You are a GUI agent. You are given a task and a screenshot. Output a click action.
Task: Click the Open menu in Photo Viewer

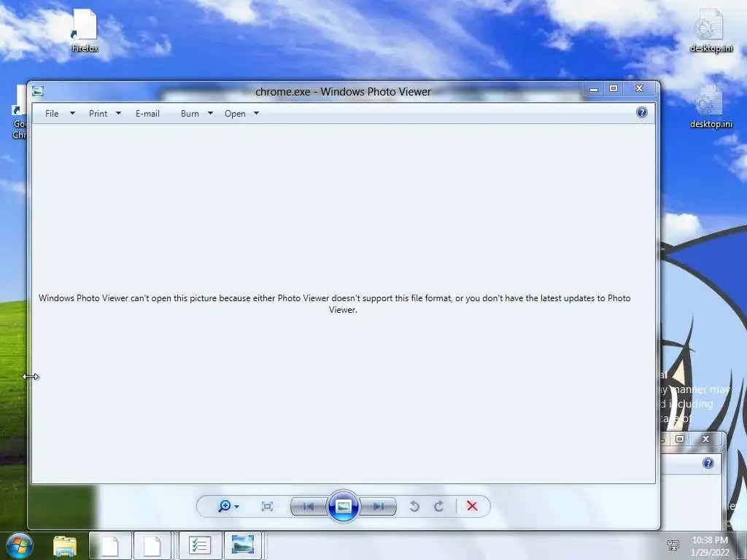pos(236,113)
